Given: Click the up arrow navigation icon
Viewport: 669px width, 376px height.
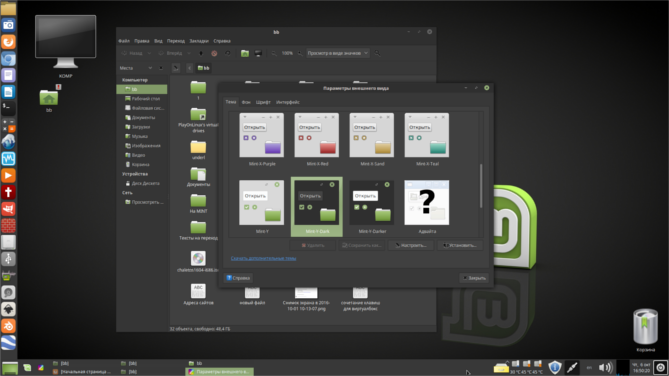Looking at the screenshot, I should pyautogui.click(x=201, y=53).
